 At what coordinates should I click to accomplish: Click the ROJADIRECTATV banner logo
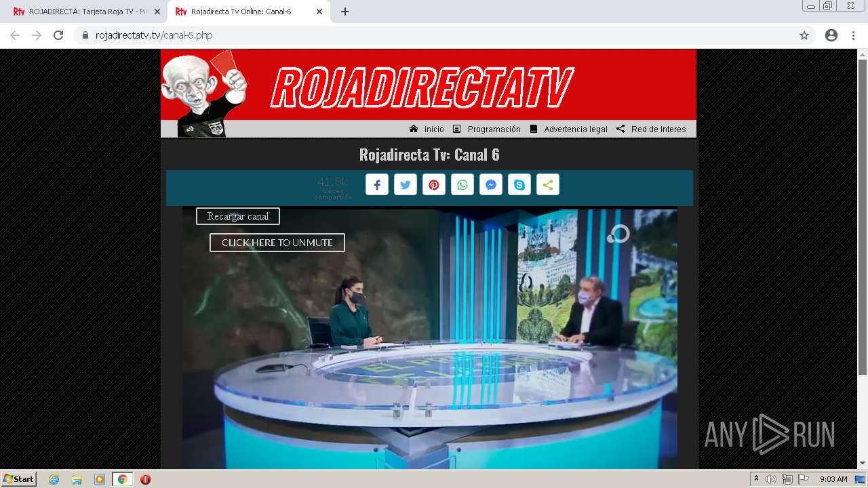pos(422,88)
